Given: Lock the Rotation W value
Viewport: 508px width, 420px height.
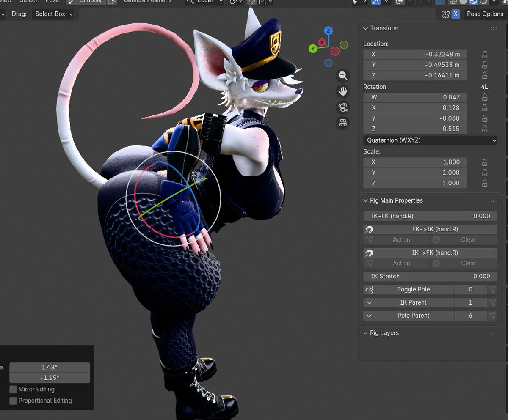Looking at the screenshot, I should point(485,97).
